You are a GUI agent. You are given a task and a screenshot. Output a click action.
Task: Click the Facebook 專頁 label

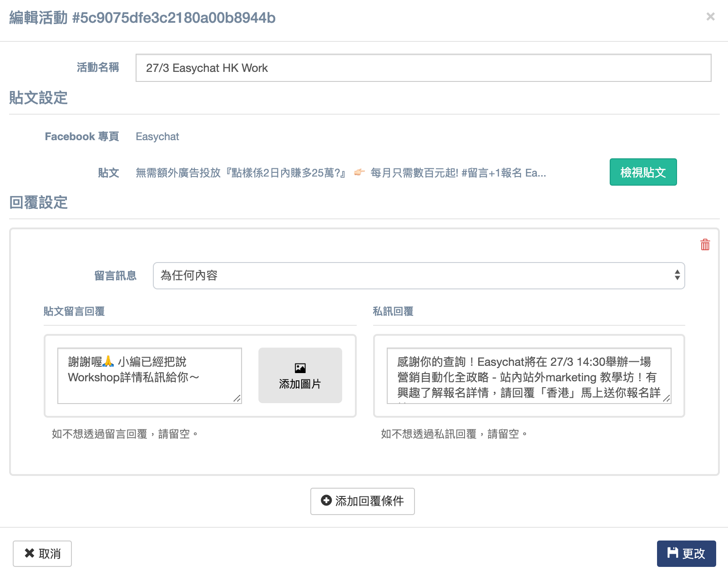point(82,136)
